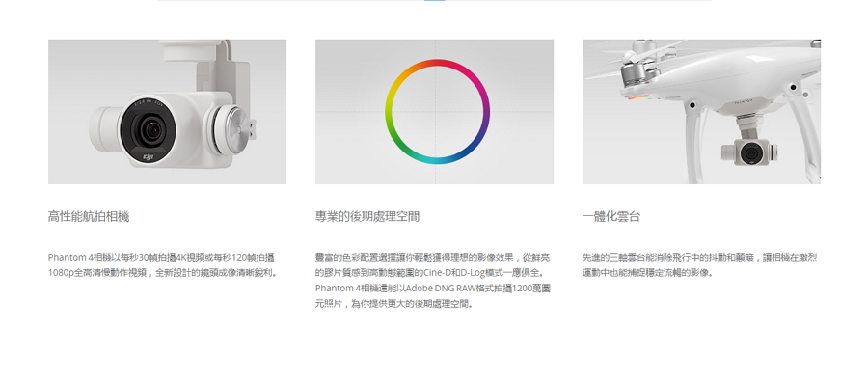868x386 pixels.
Task: Click the DJI logo on the camera
Action: coord(149,157)
